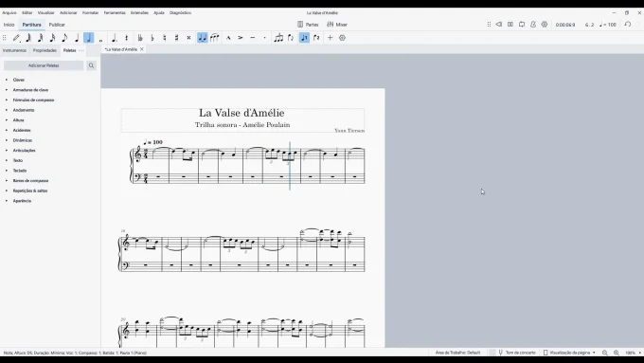Screen dimensions: 644x363
Task: Open Paletas panel options menu
Action: pos(81,50)
